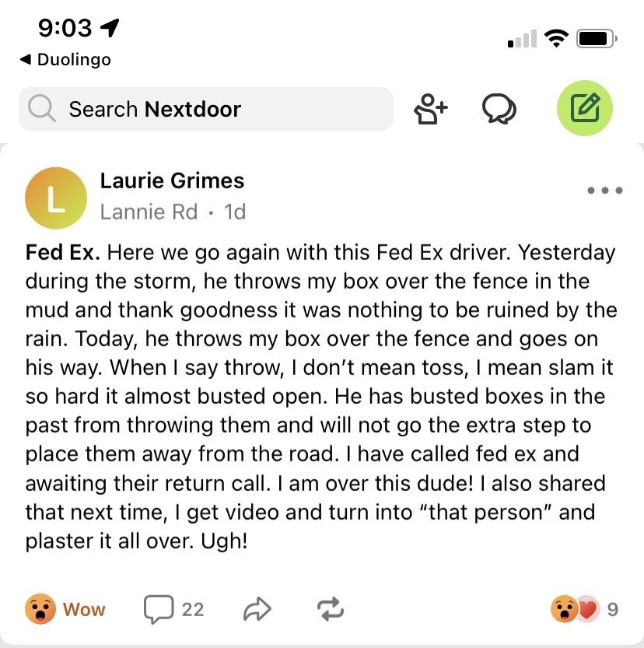Open the three-dot post options menu
Screen dimensions: 644x648
pyautogui.click(x=605, y=191)
